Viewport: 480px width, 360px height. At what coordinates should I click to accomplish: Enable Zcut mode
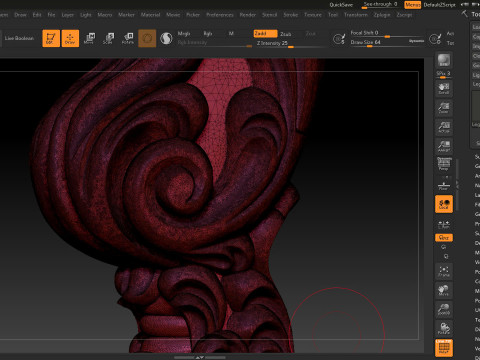(310, 34)
